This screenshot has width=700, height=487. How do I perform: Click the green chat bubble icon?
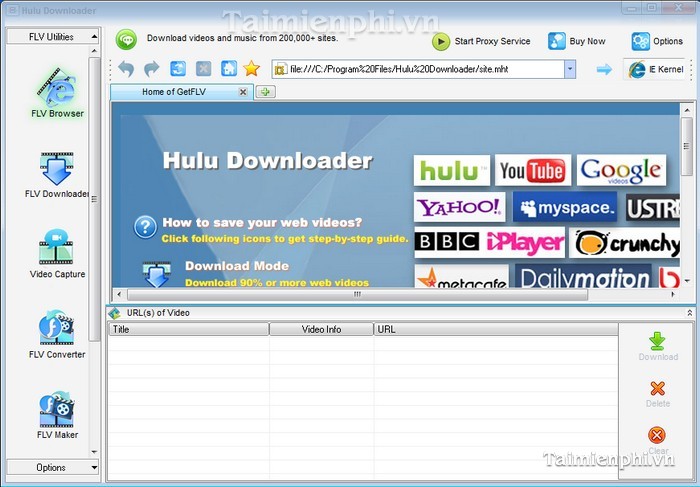click(x=126, y=40)
